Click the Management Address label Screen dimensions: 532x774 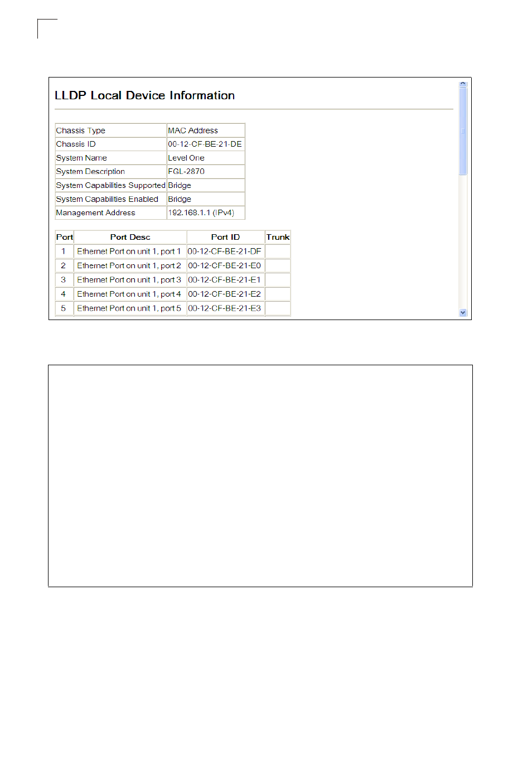click(x=96, y=212)
